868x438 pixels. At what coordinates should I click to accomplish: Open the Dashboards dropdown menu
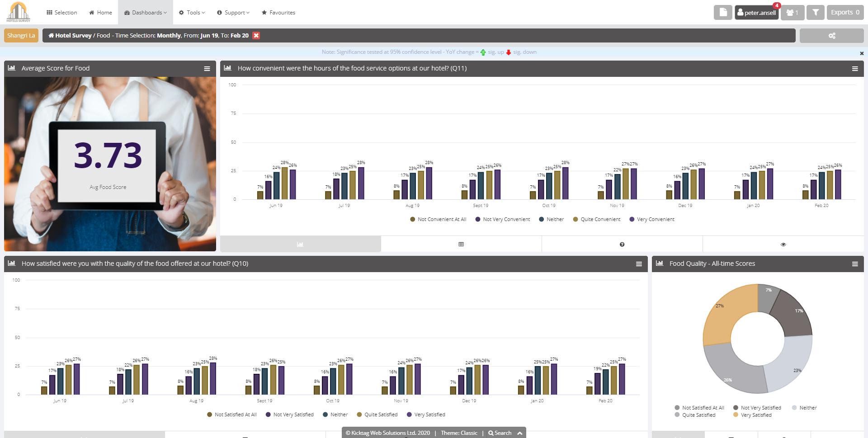tap(145, 12)
